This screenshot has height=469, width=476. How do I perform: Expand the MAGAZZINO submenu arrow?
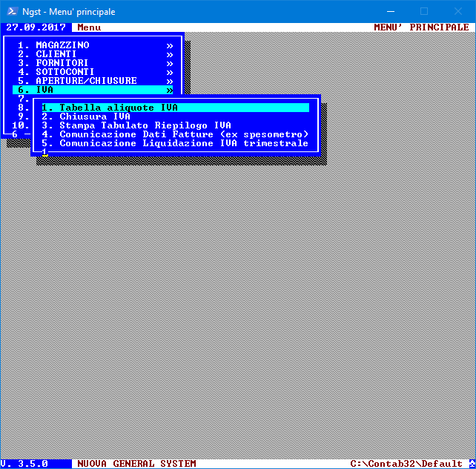tap(170, 45)
